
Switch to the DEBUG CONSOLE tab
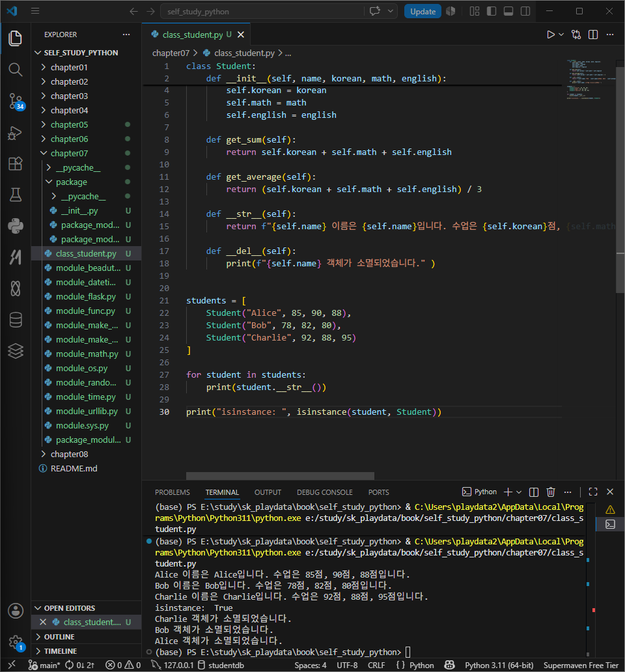325,492
